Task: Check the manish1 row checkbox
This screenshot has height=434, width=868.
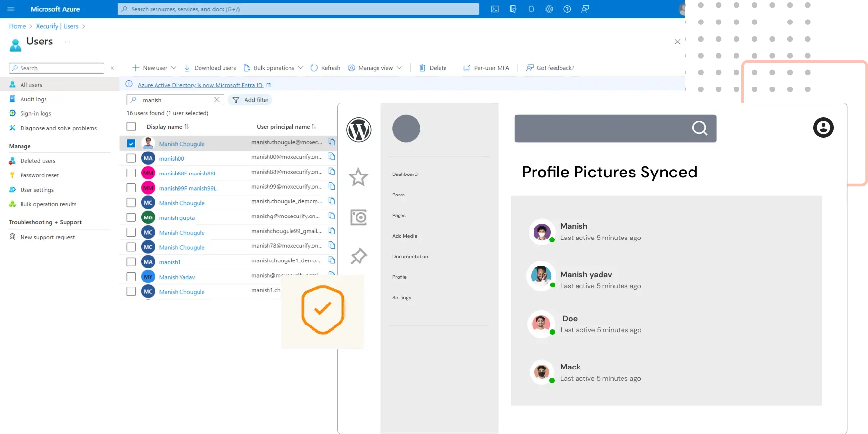Action: tap(131, 262)
